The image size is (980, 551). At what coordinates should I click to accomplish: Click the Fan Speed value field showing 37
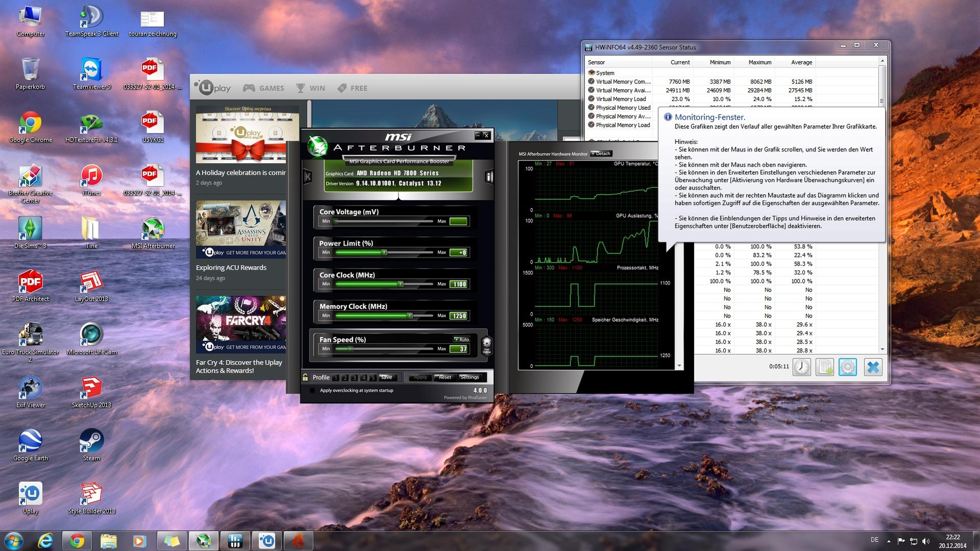point(459,349)
